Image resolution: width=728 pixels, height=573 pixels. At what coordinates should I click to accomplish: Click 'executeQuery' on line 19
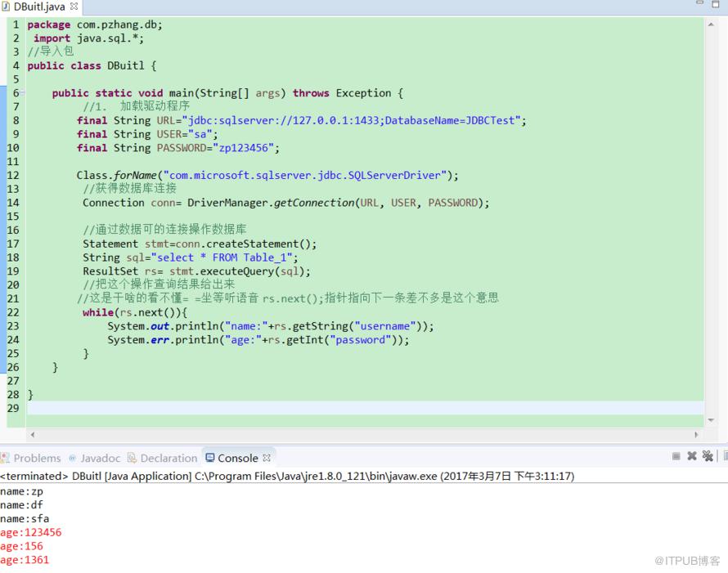(237, 271)
